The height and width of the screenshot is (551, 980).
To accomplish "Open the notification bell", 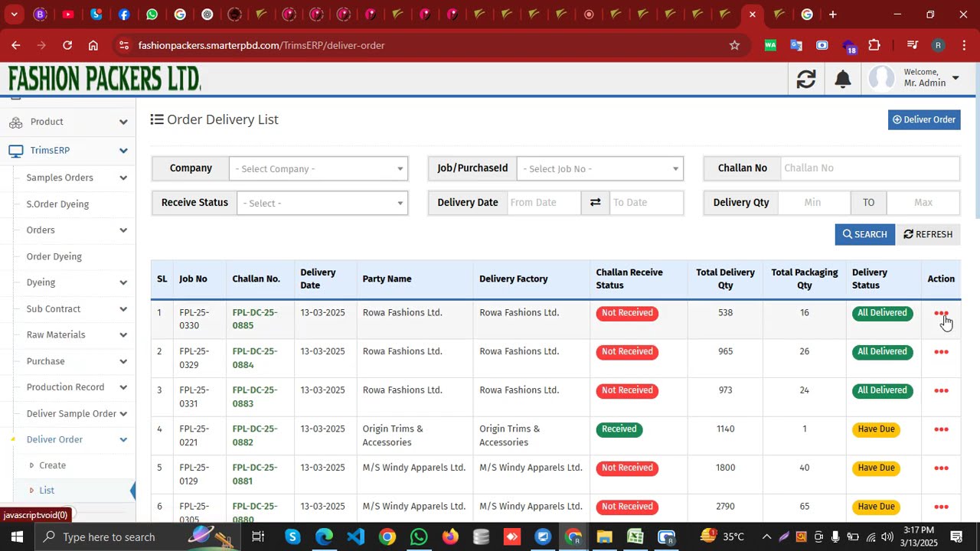I will tap(843, 79).
